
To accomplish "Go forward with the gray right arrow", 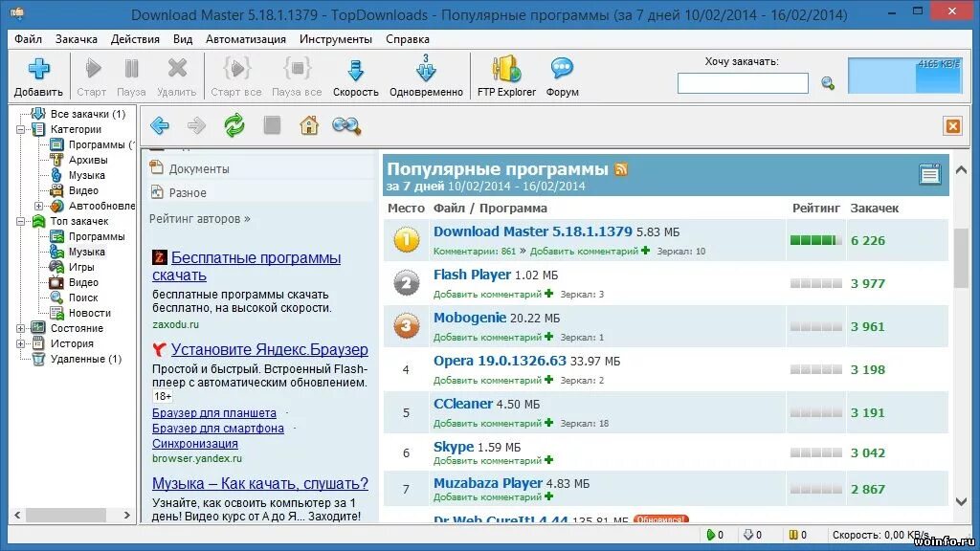I will [x=196, y=125].
